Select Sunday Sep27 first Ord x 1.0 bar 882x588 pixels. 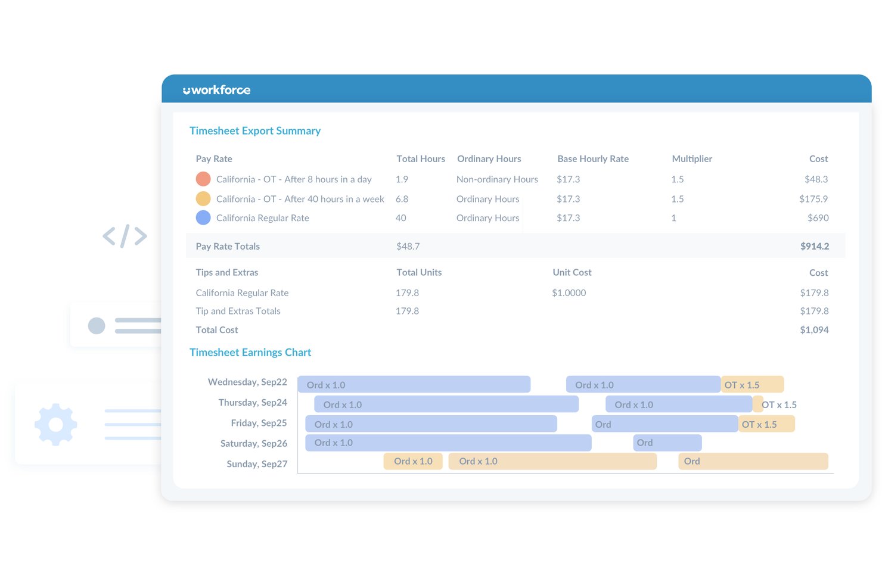(x=413, y=461)
